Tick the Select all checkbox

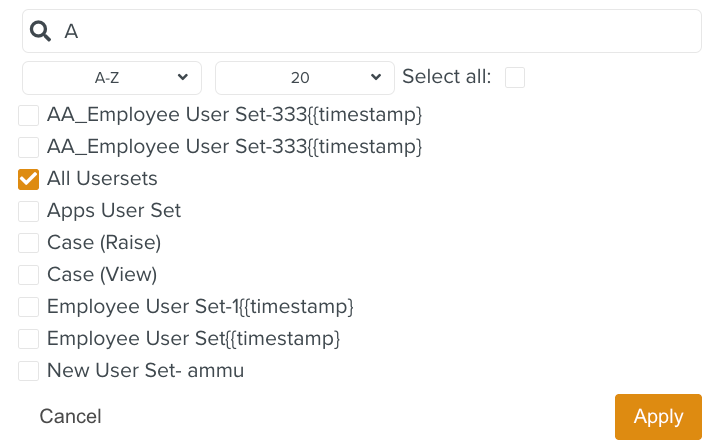[x=515, y=77]
